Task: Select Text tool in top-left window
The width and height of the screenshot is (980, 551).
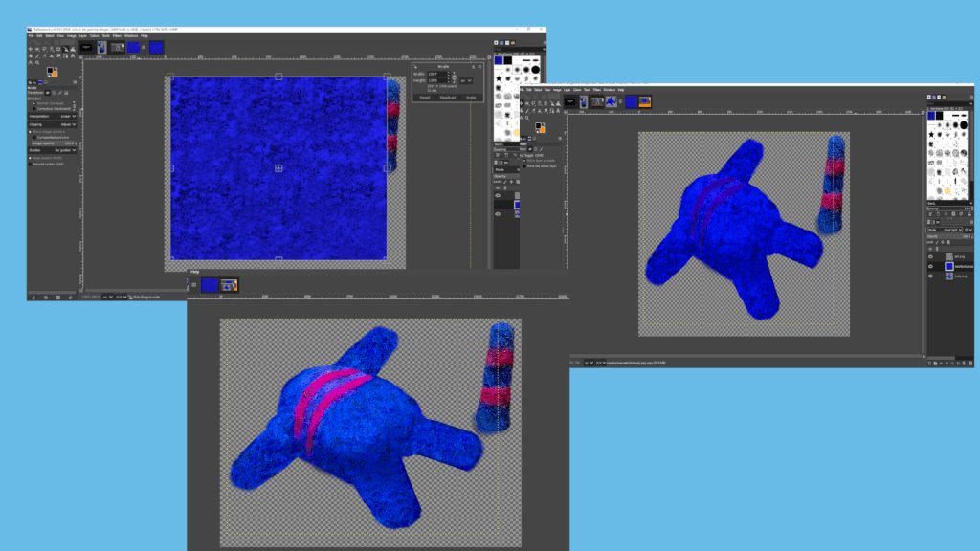Action: (73, 55)
